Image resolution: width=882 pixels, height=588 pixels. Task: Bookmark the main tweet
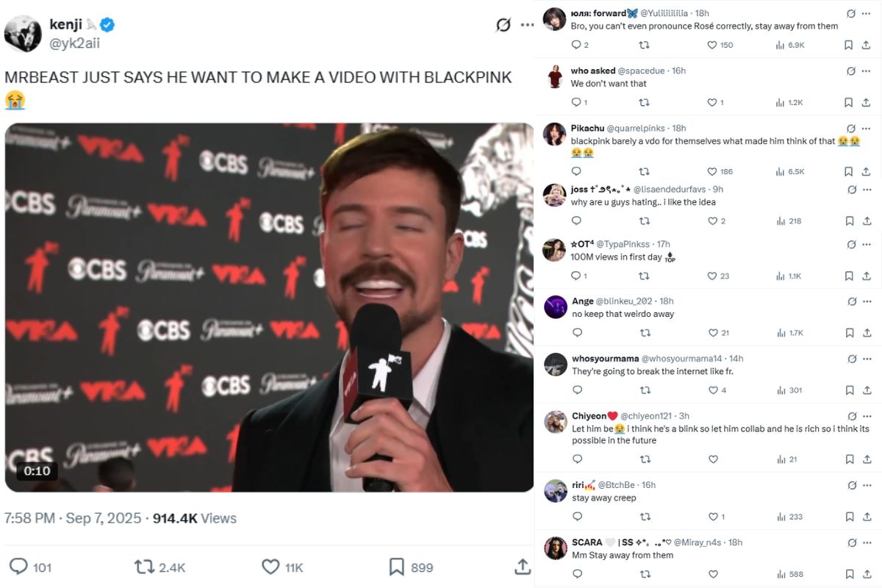396,567
